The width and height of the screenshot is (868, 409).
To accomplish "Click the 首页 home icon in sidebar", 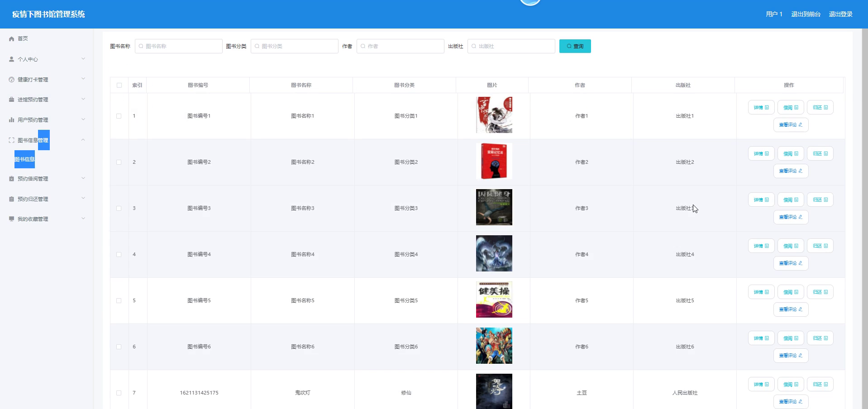I will [12, 39].
